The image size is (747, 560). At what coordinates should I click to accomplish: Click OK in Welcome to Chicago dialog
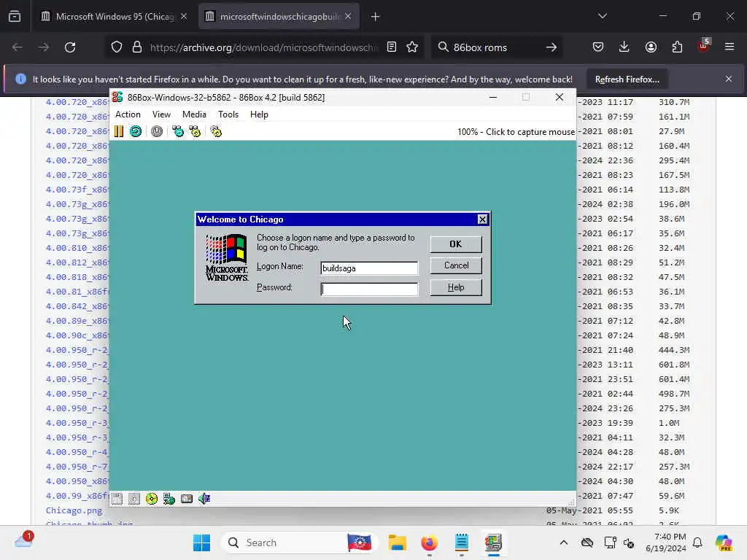tap(456, 244)
